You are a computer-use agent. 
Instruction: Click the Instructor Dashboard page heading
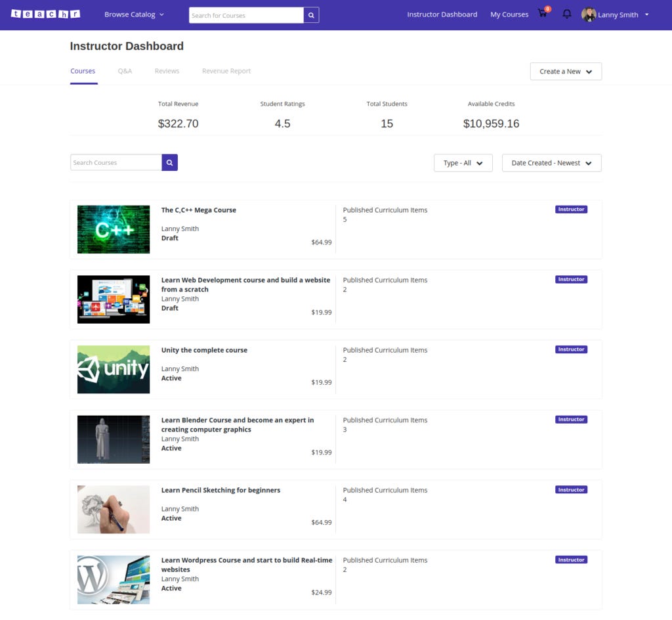coord(127,46)
